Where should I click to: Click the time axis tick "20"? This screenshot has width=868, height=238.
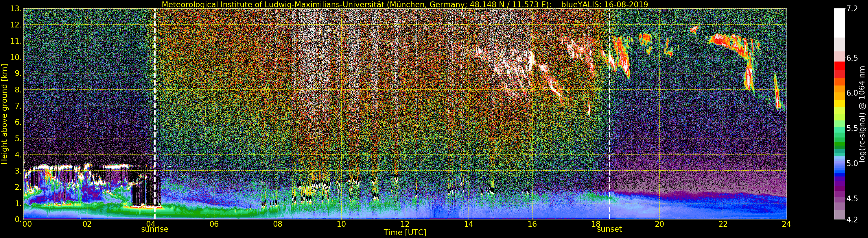pos(659,224)
